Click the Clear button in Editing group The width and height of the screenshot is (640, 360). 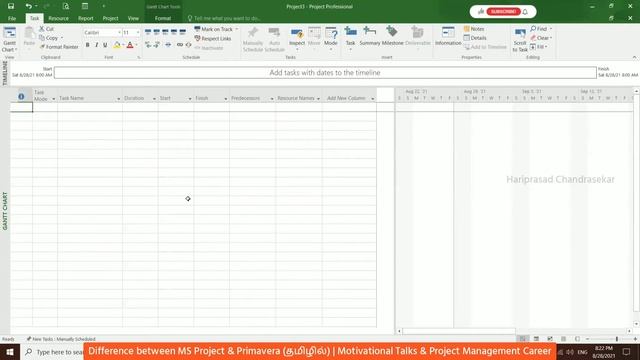(x=541, y=38)
